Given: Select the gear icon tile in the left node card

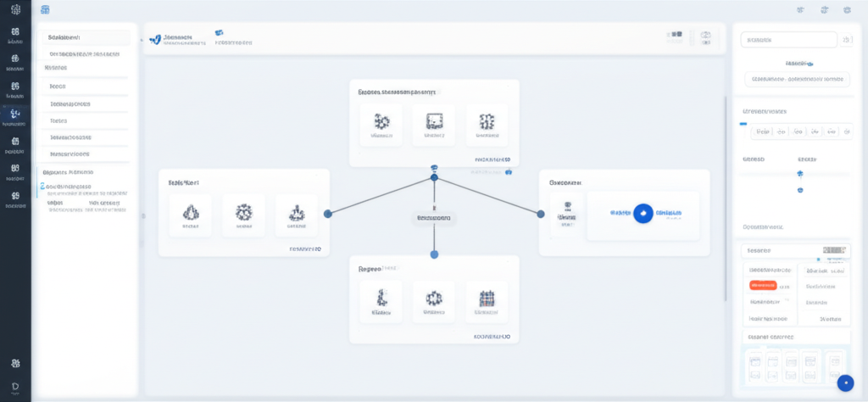Looking at the screenshot, I should tap(243, 215).
